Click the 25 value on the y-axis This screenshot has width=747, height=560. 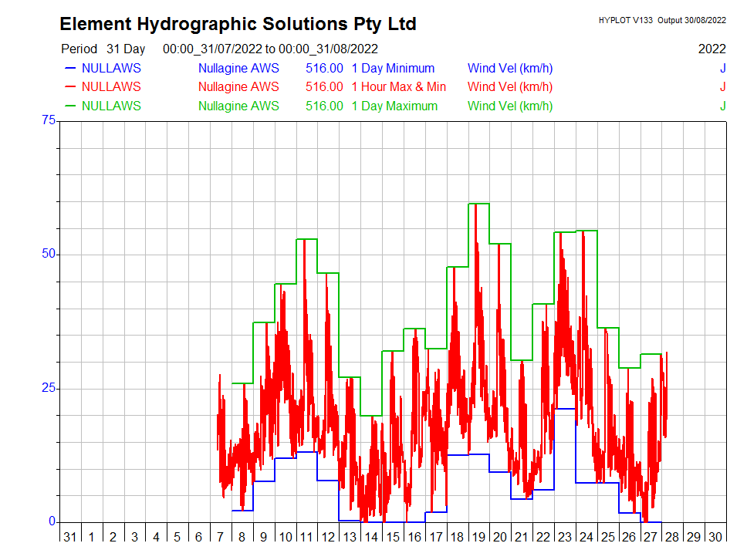pos(49,388)
